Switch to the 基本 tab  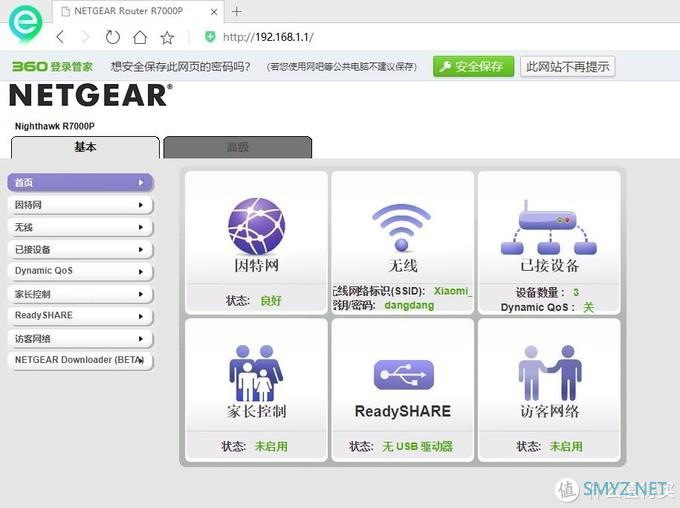click(x=85, y=147)
